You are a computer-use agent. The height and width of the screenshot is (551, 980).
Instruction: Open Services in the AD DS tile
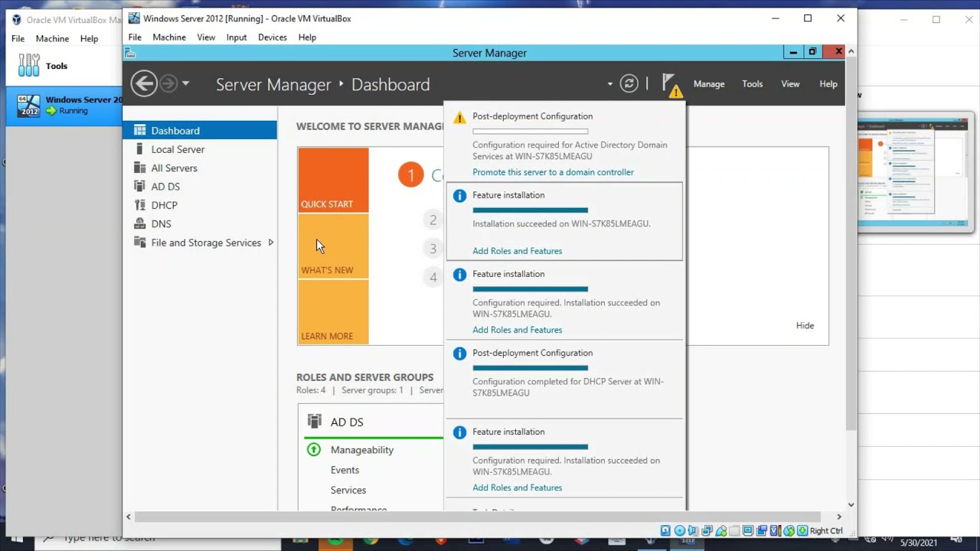tap(348, 490)
